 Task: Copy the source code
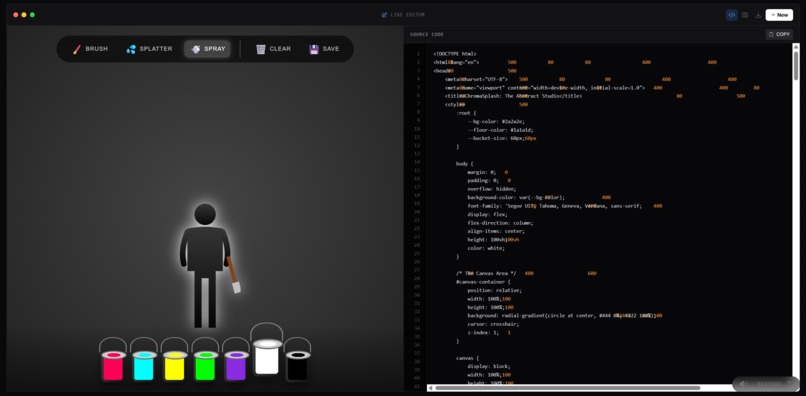point(779,34)
